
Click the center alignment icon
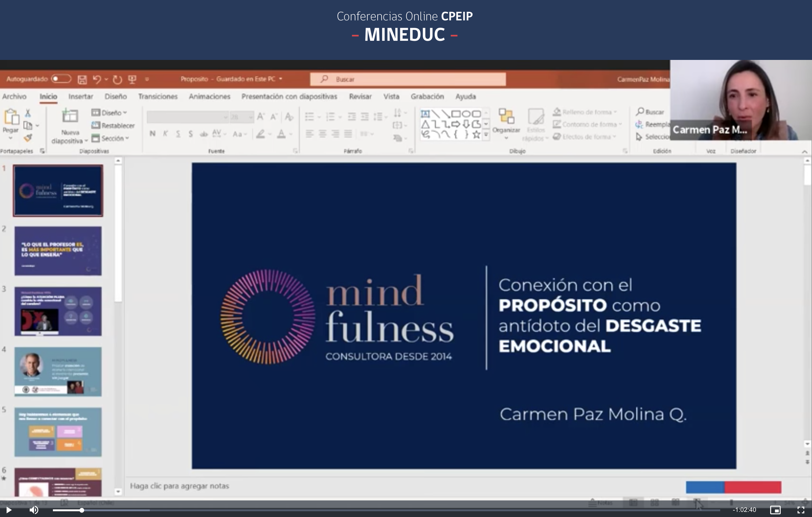pos(323,134)
